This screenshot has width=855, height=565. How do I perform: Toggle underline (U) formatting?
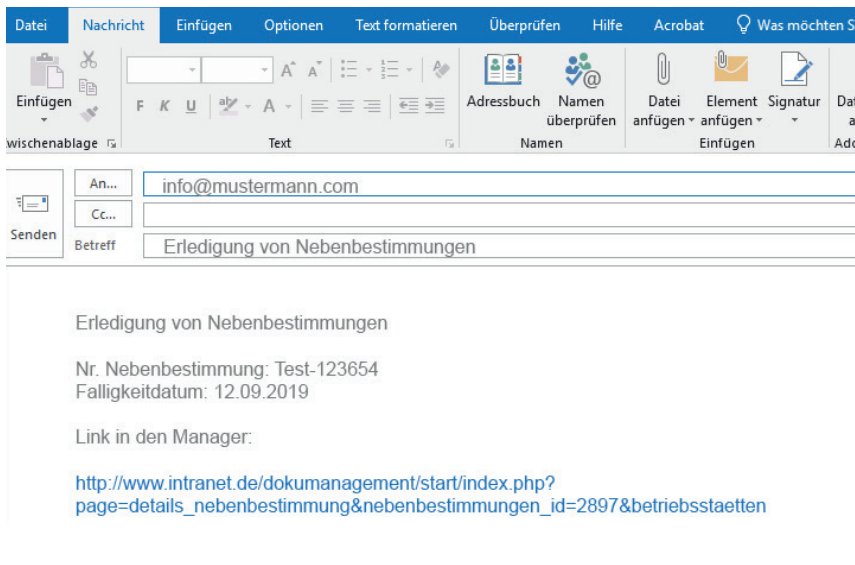tap(190, 106)
